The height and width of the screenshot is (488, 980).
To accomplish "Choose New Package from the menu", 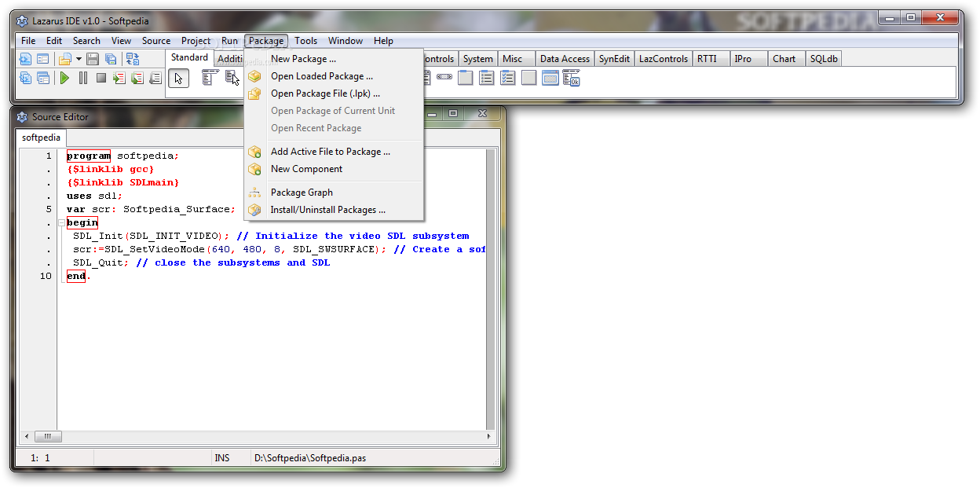I will pos(334,59).
